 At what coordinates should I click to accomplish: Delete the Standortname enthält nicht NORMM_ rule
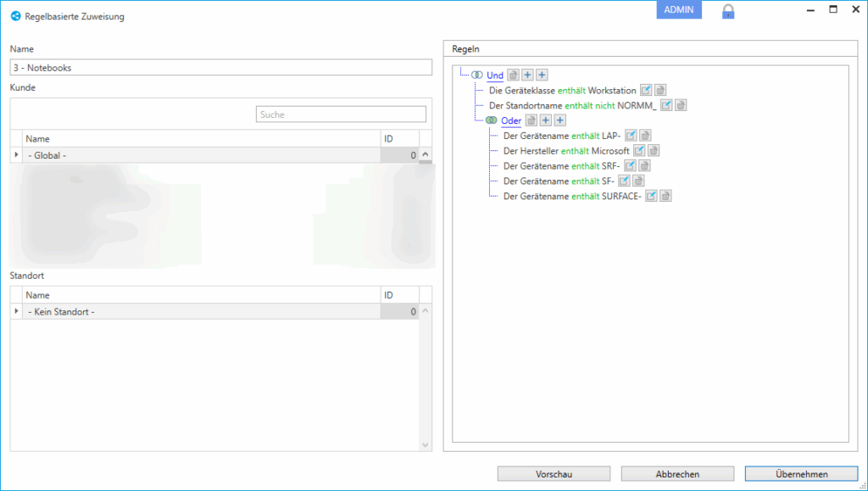(x=681, y=105)
